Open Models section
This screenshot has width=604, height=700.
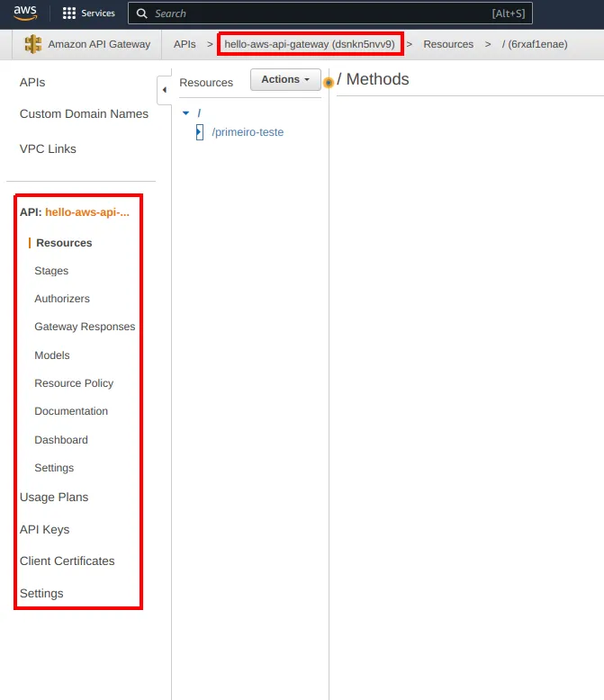52,355
